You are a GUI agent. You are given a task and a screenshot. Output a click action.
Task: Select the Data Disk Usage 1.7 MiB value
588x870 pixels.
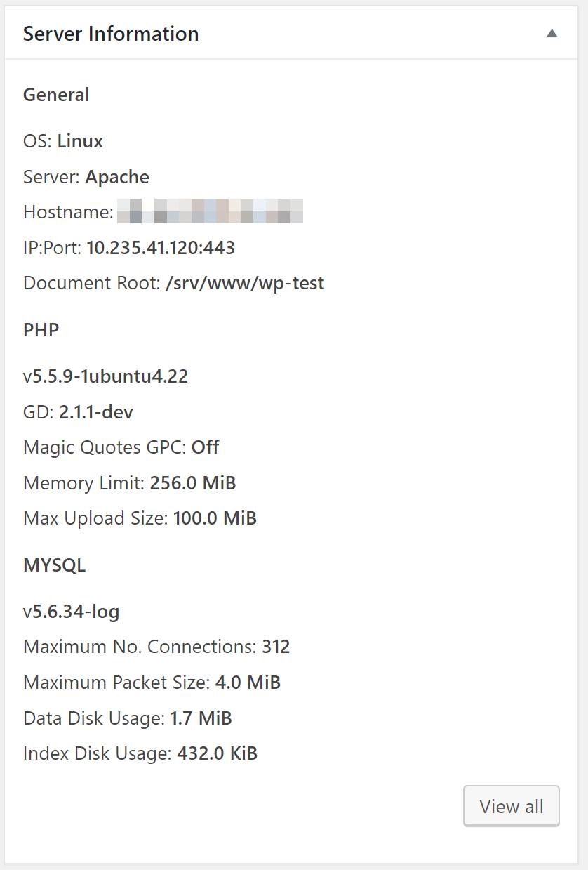click(x=201, y=718)
